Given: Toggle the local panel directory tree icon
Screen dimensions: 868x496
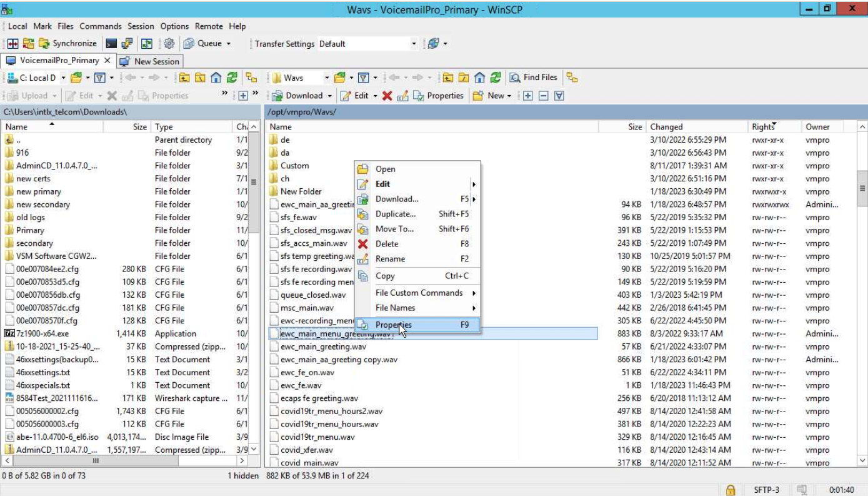Looking at the screenshot, I should pyautogui.click(x=251, y=78).
